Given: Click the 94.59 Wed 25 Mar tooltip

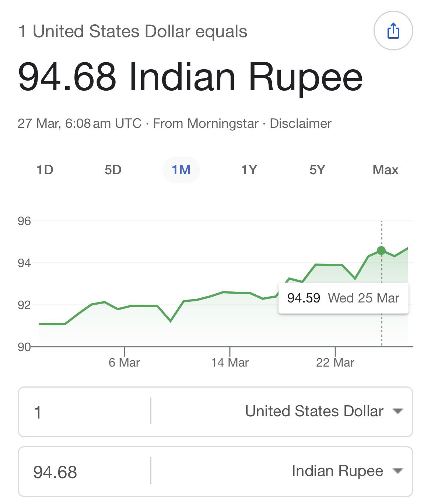Looking at the screenshot, I should pyautogui.click(x=343, y=298).
